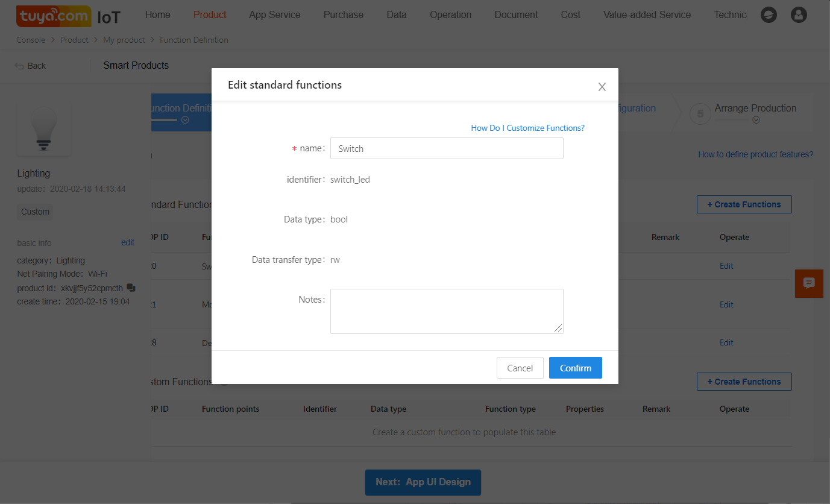Screen dimensions: 830x504
Task: Expand the Arrange Production step chevron
Action: pyautogui.click(x=756, y=120)
